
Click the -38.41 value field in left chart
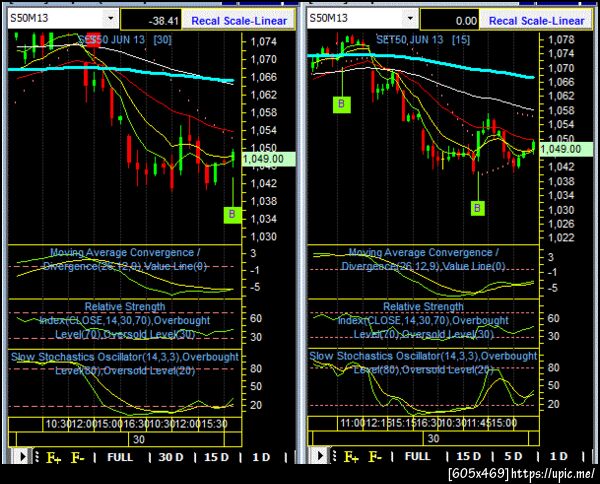[151, 21]
